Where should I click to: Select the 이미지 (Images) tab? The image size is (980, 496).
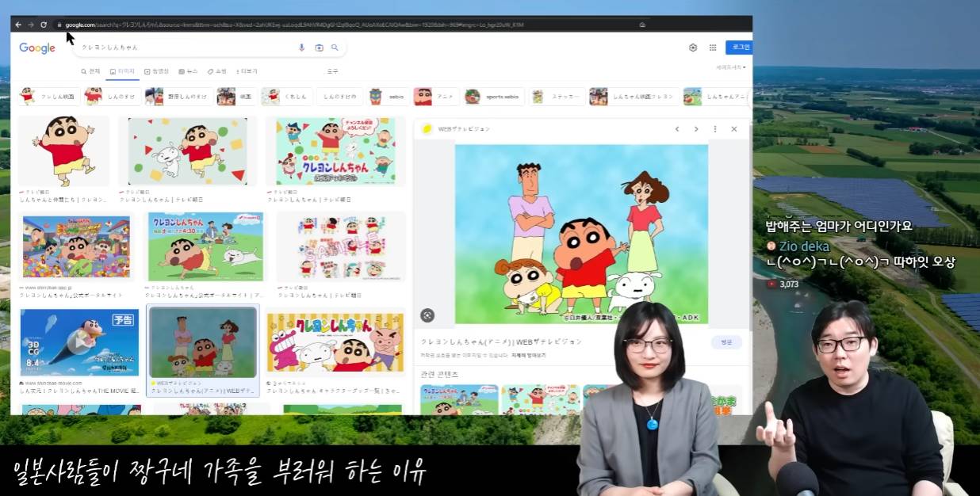(x=123, y=71)
